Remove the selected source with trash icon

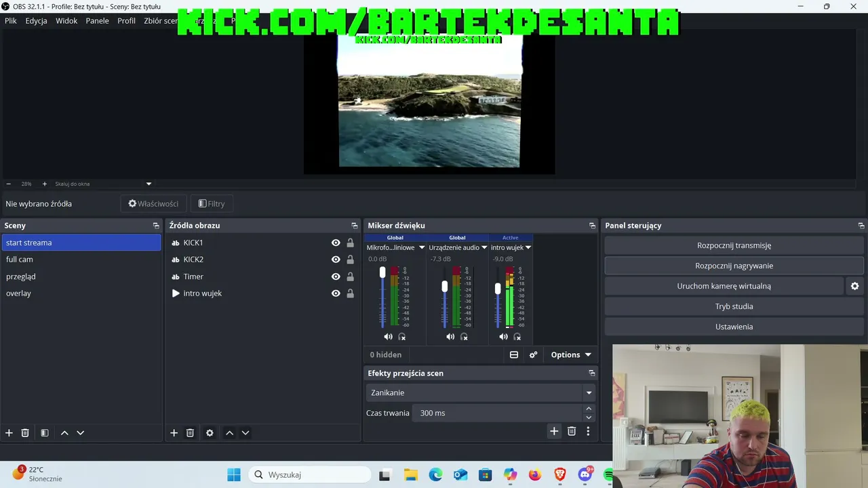(190, 432)
